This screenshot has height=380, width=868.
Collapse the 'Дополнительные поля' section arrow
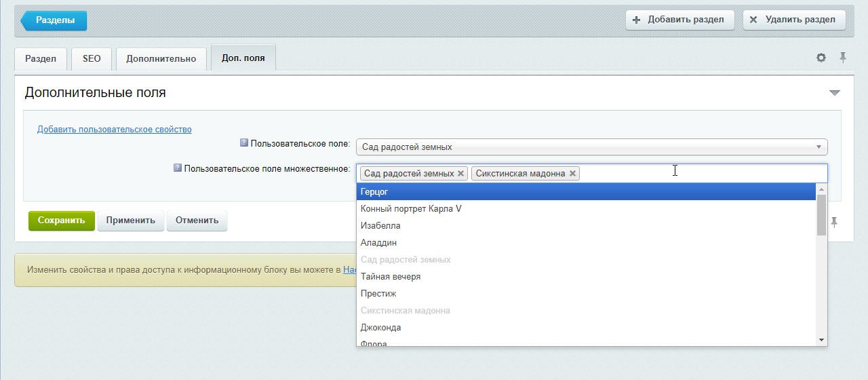point(835,93)
